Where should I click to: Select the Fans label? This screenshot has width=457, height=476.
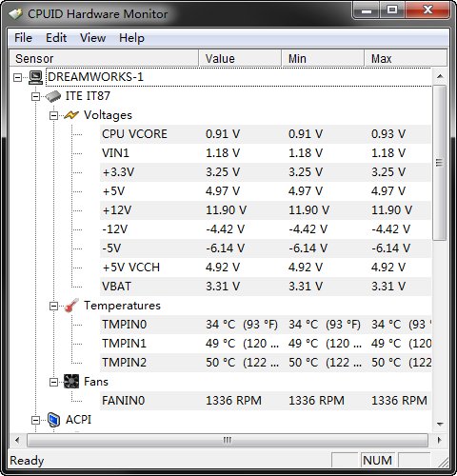pos(96,382)
